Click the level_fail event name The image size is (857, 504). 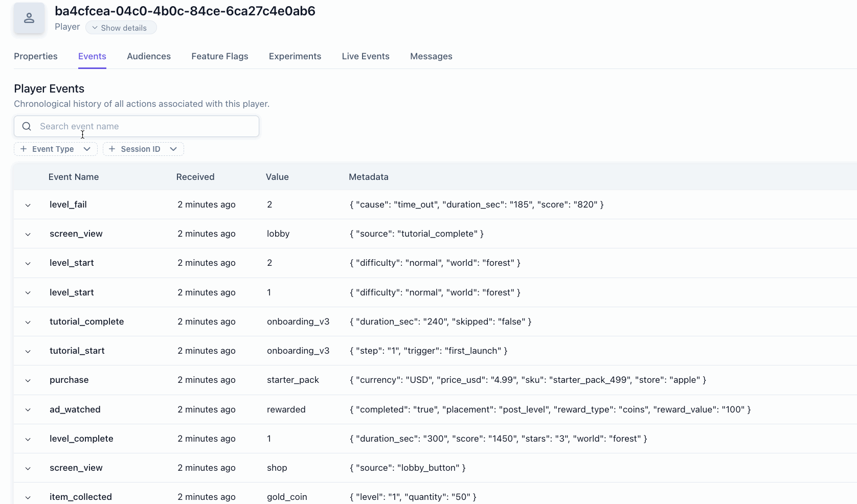pos(68,204)
